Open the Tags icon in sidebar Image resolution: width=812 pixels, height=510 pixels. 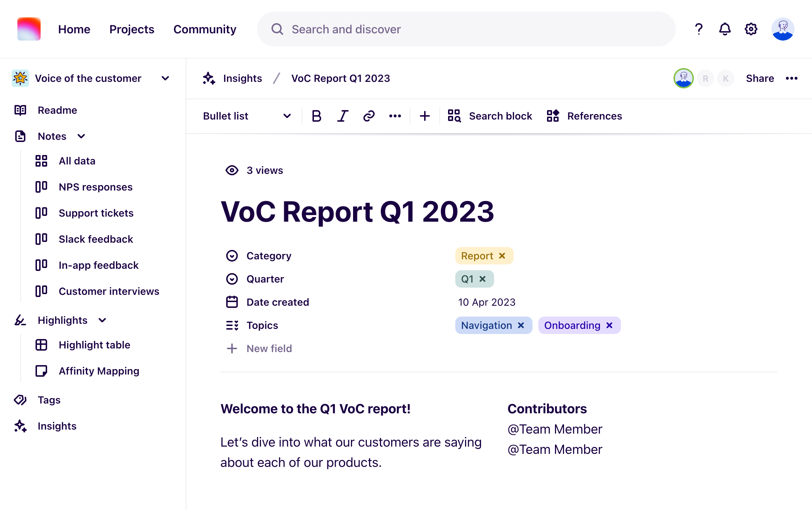20,400
